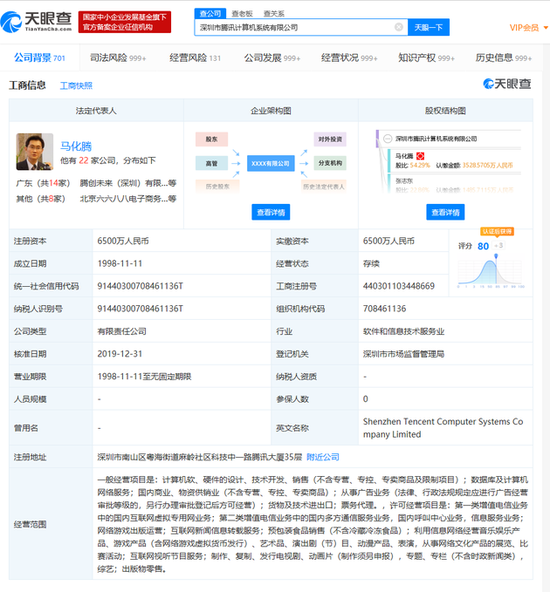Screen dimensions: 550x592
Task: Select the 查老板 search tab
Action: [242, 14]
